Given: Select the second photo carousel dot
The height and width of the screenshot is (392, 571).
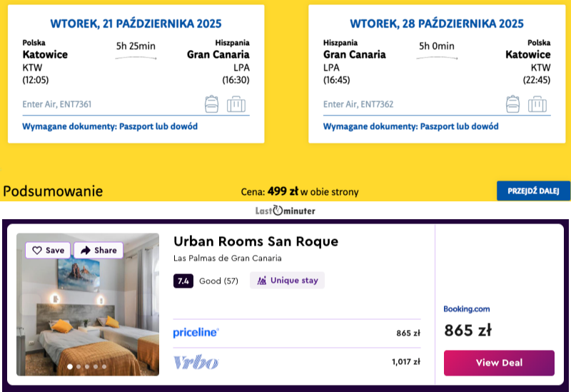Looking at the screenshot, I should pos(79,367).
